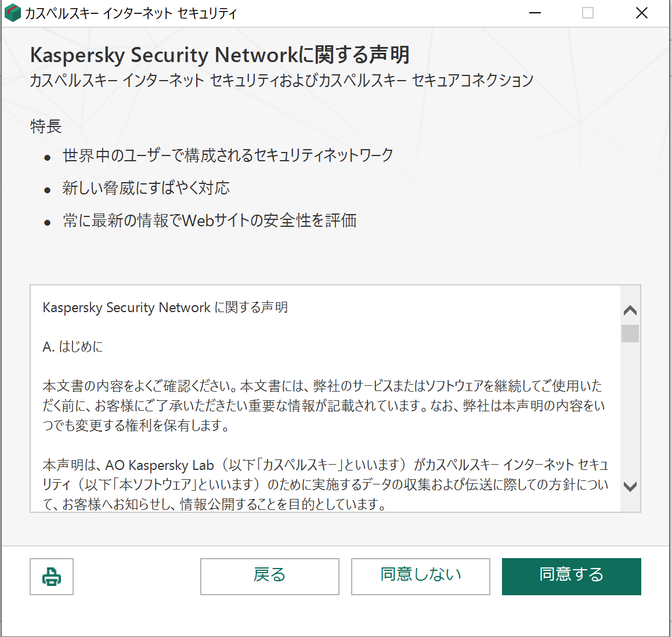This screenshot has width=672, height=637.
Task: Minimize the Kaspersky installer window
Action: [535, 13]
